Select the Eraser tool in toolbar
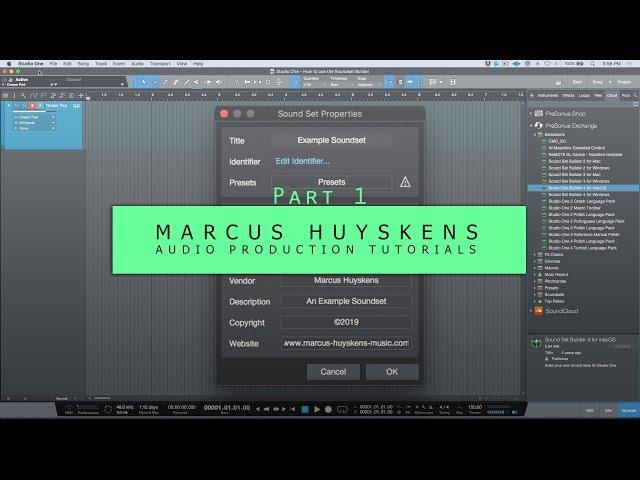The height and width of the screenshot is (480, 640). click(x=176, y=82)
